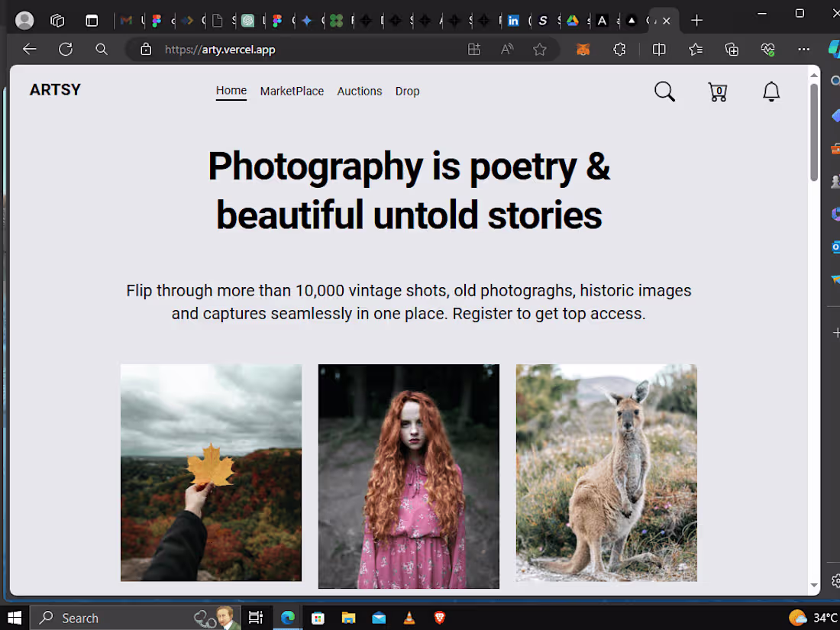Refresh the arty.vercel.app page
The width and height of the screenshot is (840, 630).
pyautogui.click(x=66, y=49)
